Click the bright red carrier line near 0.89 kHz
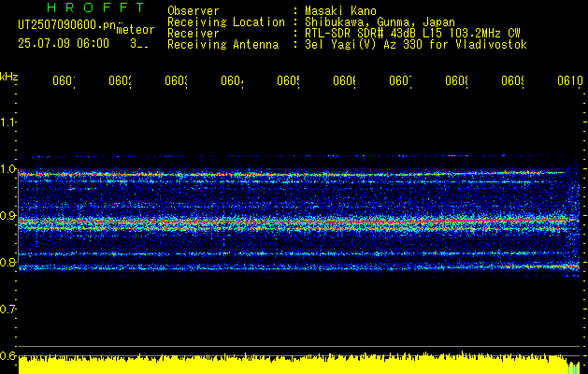 298,222
